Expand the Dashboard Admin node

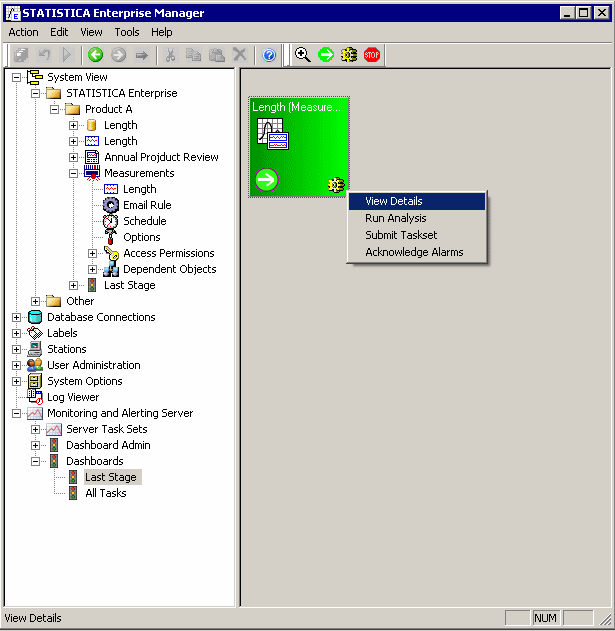click(35, 445)
